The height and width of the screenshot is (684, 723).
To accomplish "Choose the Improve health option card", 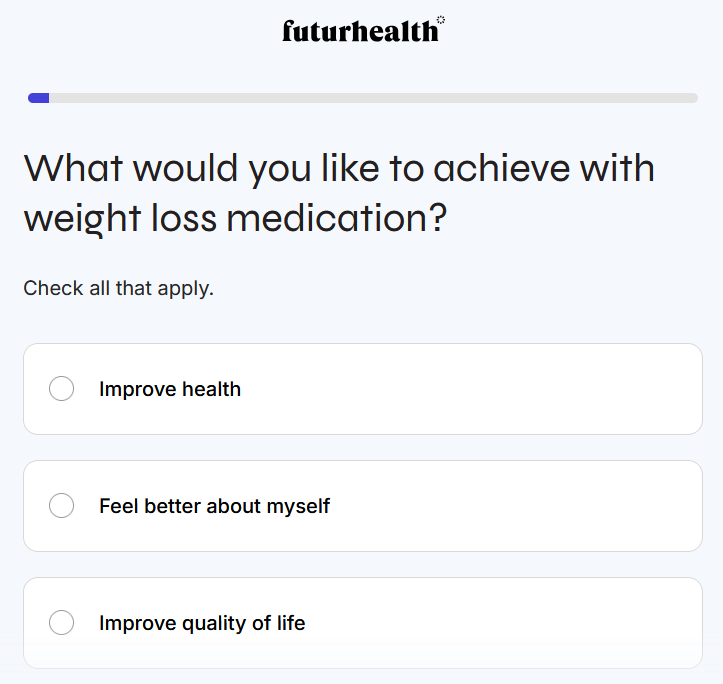I will (450, 389).
